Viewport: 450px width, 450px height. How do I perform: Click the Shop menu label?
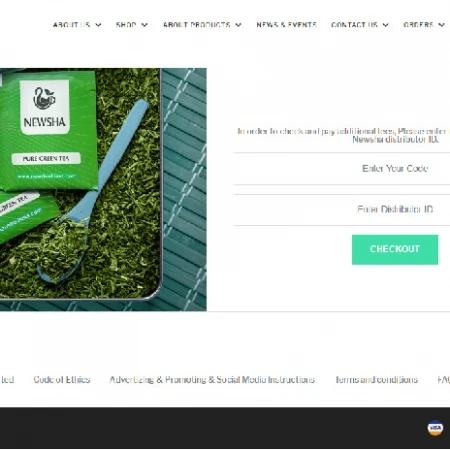126,25
